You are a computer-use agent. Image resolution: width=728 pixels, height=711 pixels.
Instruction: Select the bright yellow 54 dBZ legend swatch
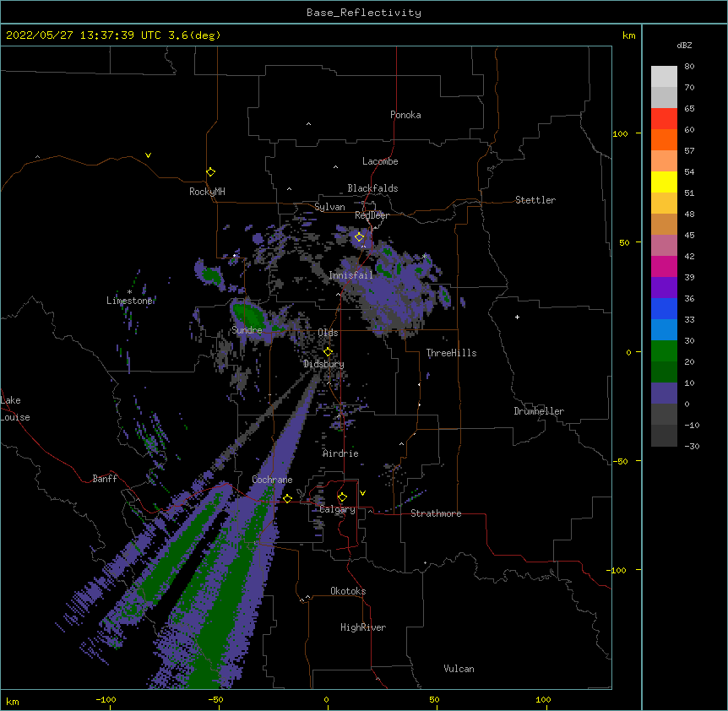click(664, 182)
